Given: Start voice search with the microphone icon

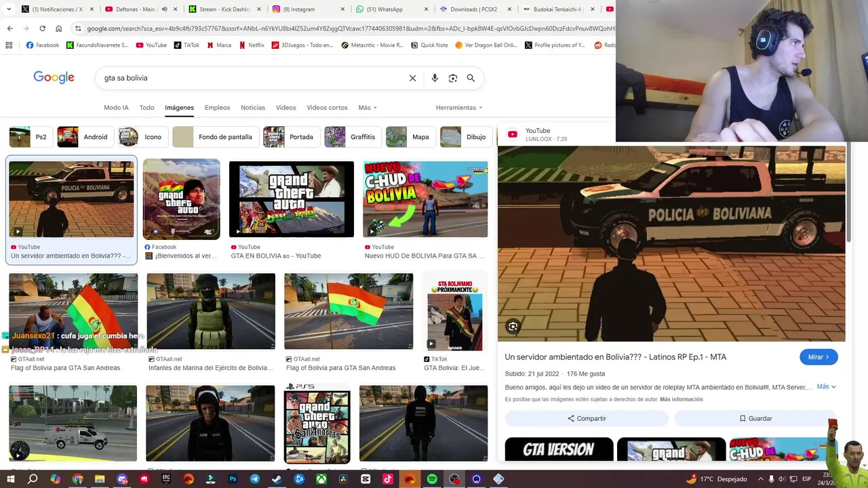Looking at the screenshot, I should point(435,78).
